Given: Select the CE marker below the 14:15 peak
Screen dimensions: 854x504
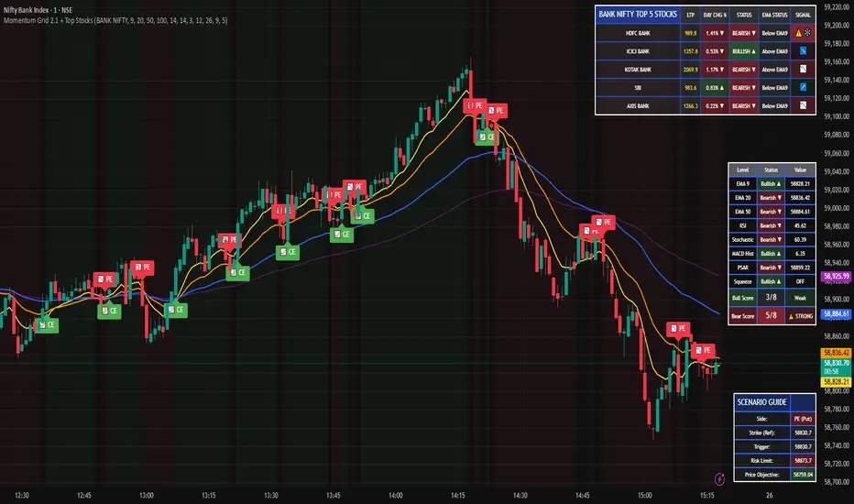Looking at the screenshot, I should pyautogui.click(x=487, y=137).
